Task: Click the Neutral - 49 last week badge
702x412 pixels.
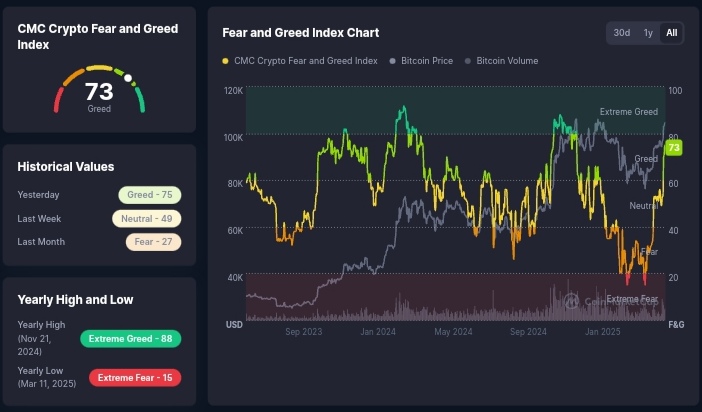Action: point(148,218)
